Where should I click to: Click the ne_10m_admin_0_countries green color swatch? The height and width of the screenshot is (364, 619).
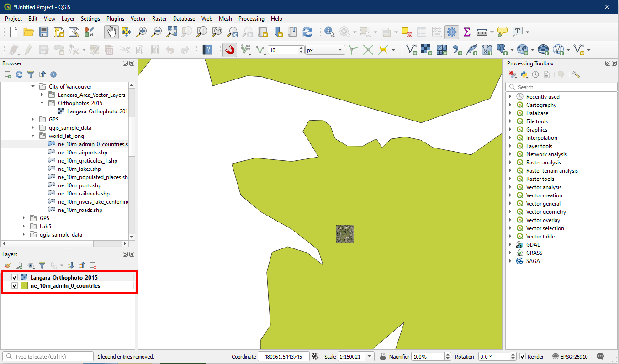click(24, 286)
